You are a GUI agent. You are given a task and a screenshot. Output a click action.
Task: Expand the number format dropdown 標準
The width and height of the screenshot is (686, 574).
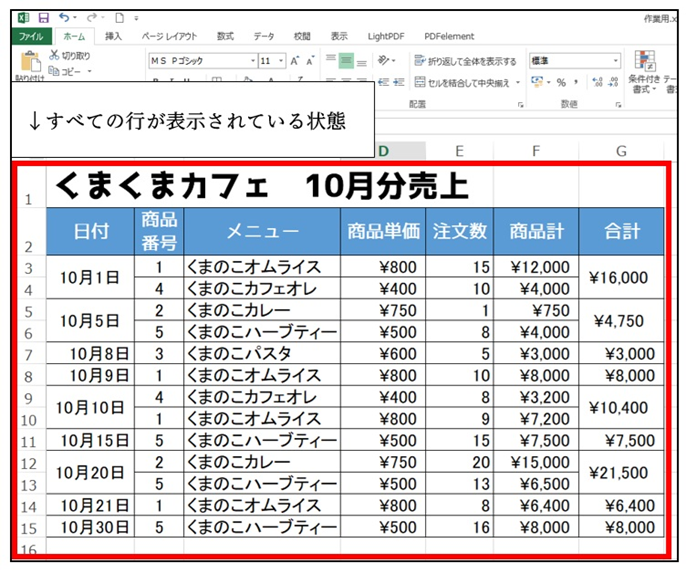(616, 61)
